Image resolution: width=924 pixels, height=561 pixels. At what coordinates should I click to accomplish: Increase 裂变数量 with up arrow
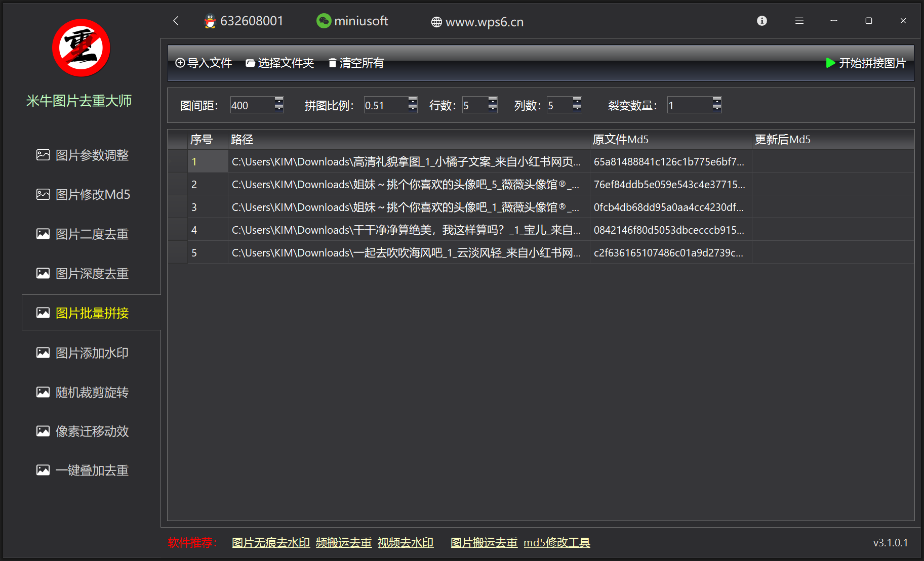(716, 100)
